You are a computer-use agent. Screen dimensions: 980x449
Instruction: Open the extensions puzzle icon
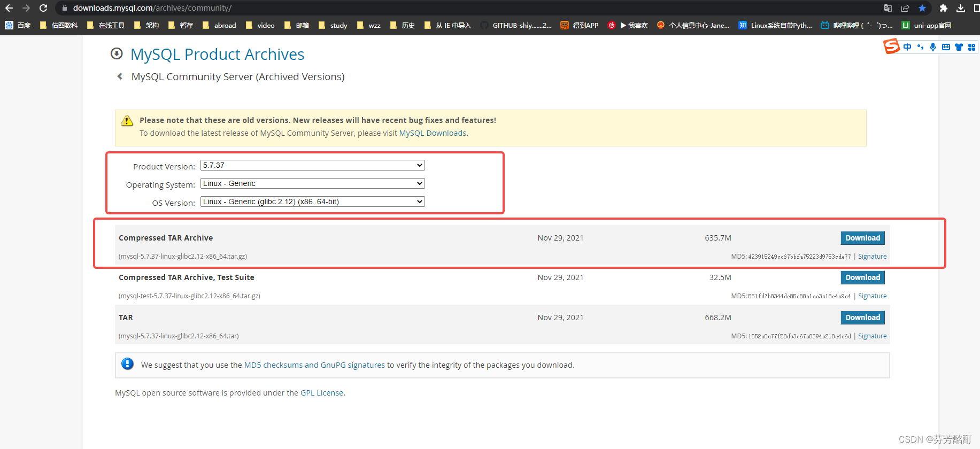[x=944, y=8]
